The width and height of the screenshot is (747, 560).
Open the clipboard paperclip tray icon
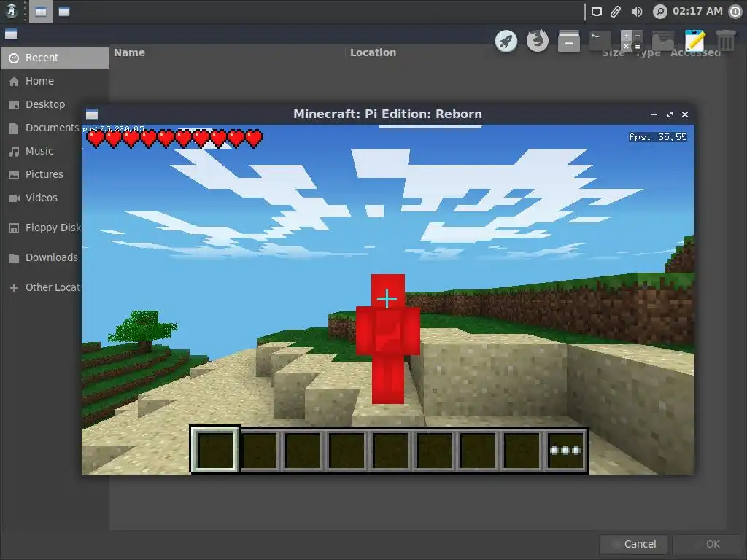tap(616, 12)
